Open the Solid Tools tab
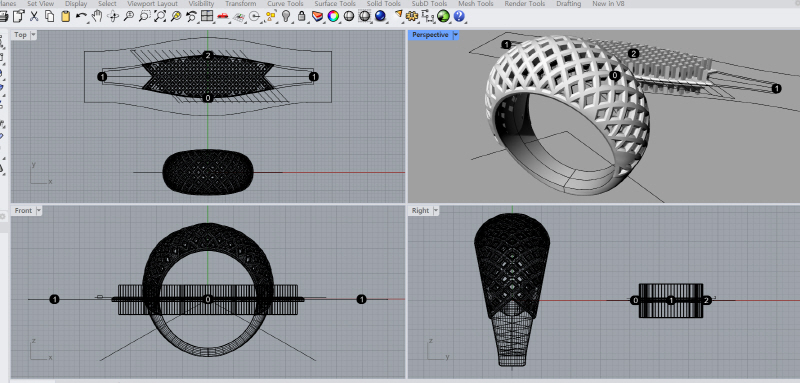 click(384, 4)
